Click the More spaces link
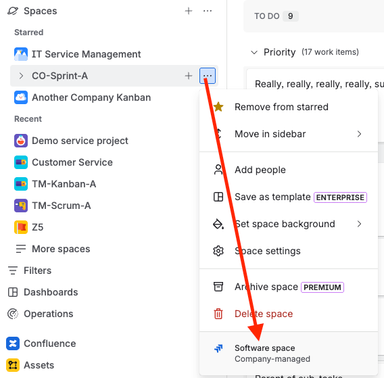This screenshot has height=378, width=384. 61,249
